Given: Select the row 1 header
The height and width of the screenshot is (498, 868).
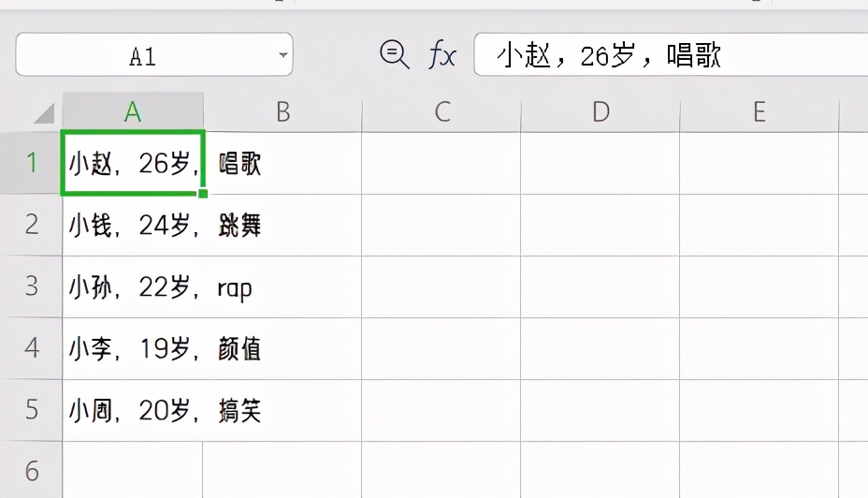Looking at the screenshot, I should point(31,163).
